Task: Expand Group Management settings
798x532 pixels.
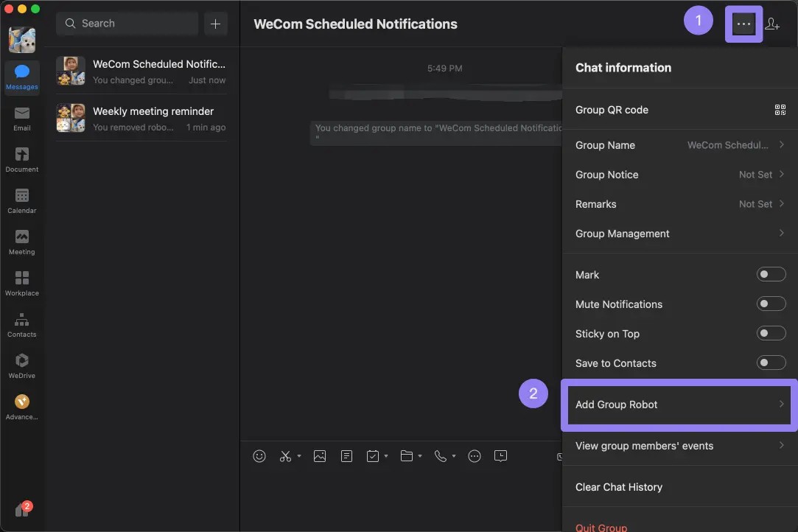Action: tap(679, 234)
